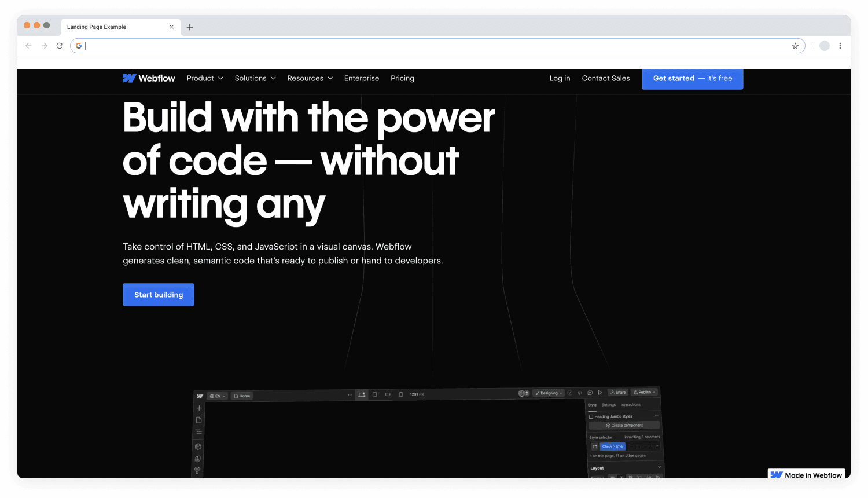Click the Webflow logo in the navbar
Screen dimensions: 868x498
[x=149, y=78]
